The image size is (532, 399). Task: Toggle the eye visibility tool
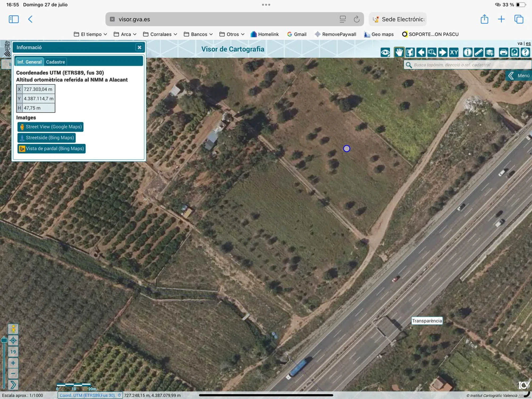point(385,52)
